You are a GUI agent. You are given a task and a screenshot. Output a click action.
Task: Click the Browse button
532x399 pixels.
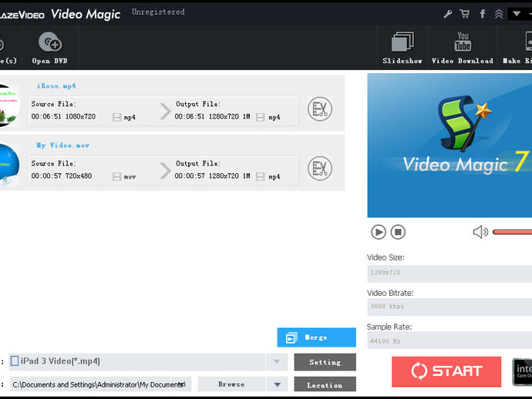(x=232, y=384)
